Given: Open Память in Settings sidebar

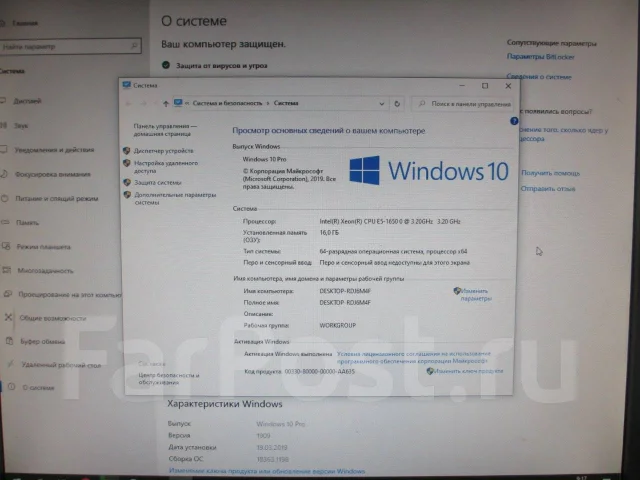Looking at the screenshot, I should (27, 222).
